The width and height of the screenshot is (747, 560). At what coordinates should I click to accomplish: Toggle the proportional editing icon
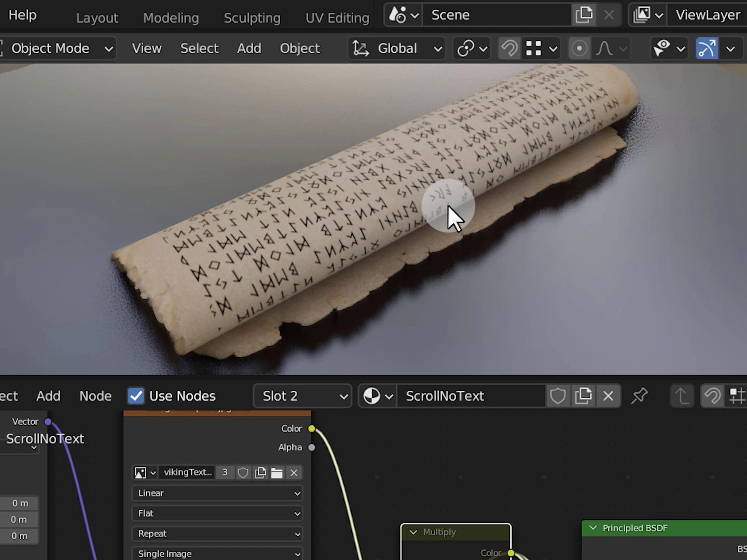[579, 49]
